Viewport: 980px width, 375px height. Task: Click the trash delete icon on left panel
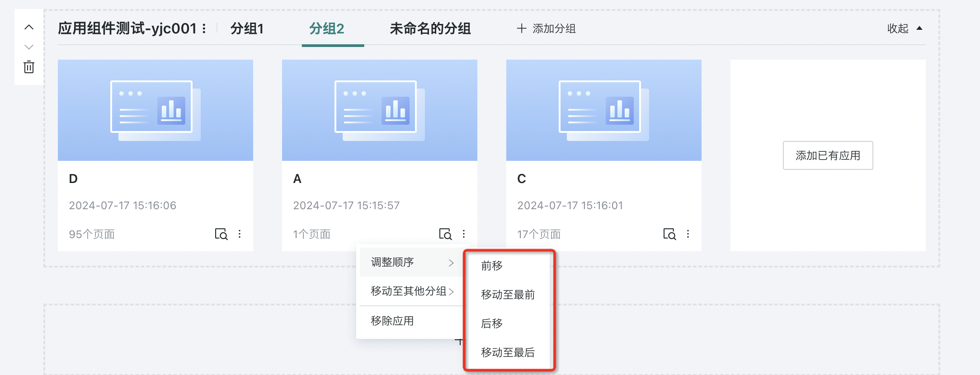(x=29, y=67)
